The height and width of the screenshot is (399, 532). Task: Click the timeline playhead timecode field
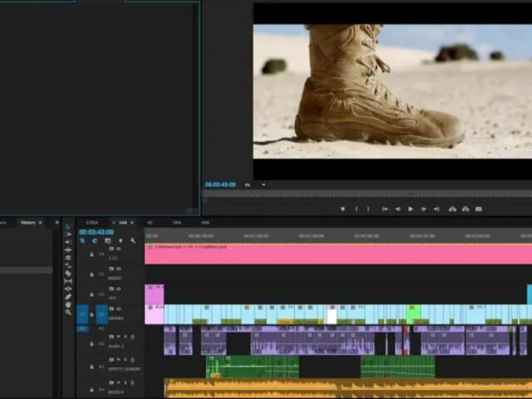click(96, 232)
